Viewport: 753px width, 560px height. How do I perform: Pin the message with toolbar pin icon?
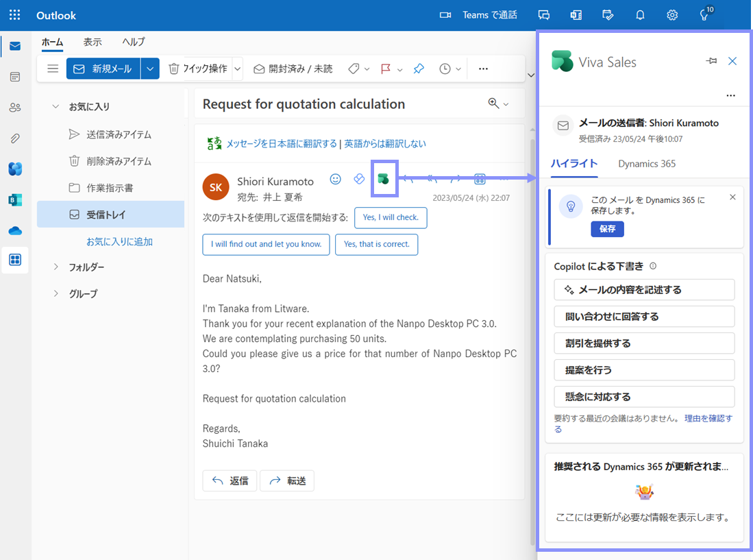pos(419,69)
